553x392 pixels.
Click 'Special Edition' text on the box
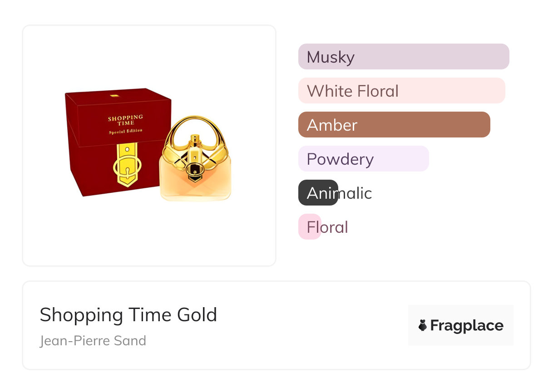click(125, 132)
